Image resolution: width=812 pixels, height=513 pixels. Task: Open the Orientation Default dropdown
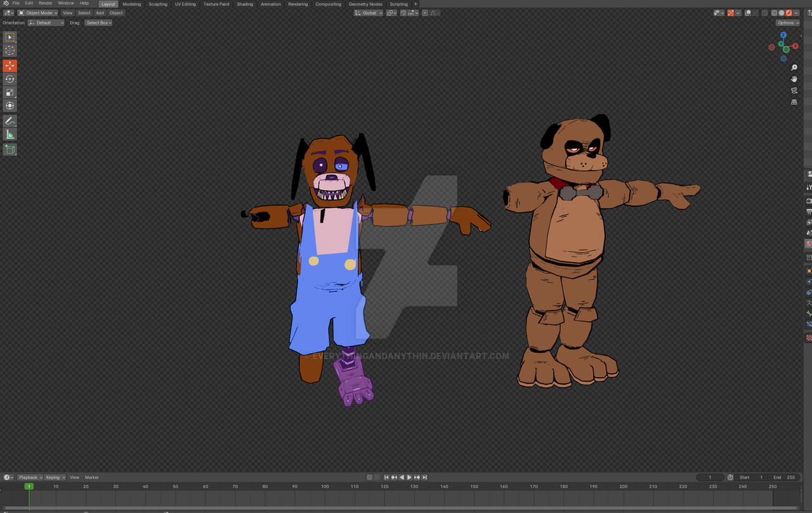pos(46,23)
